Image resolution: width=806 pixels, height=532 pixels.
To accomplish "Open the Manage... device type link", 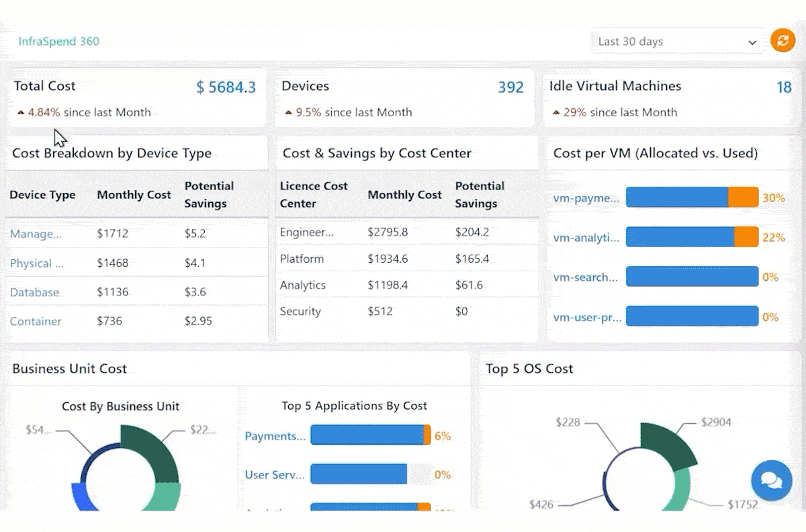I will [x=36, y=234].
